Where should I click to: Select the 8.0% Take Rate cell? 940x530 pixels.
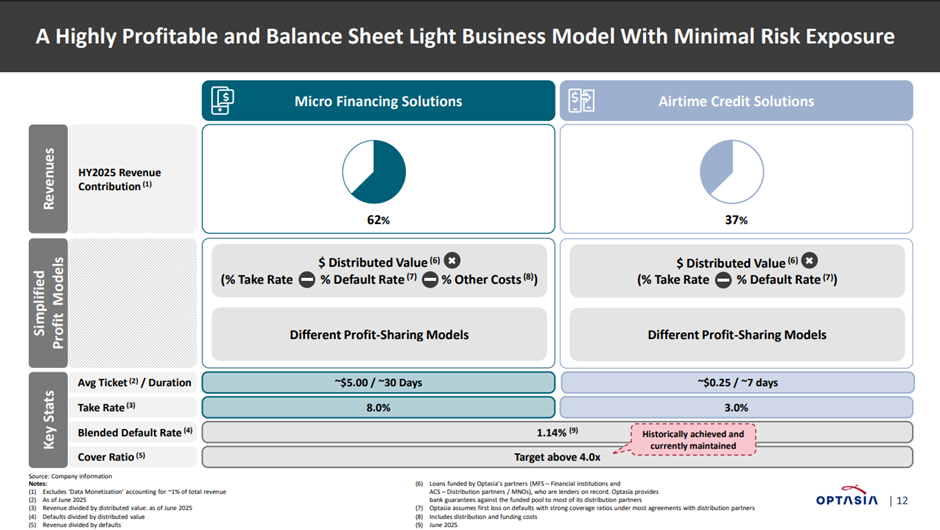pyautogui.click(x=379, y=408)
